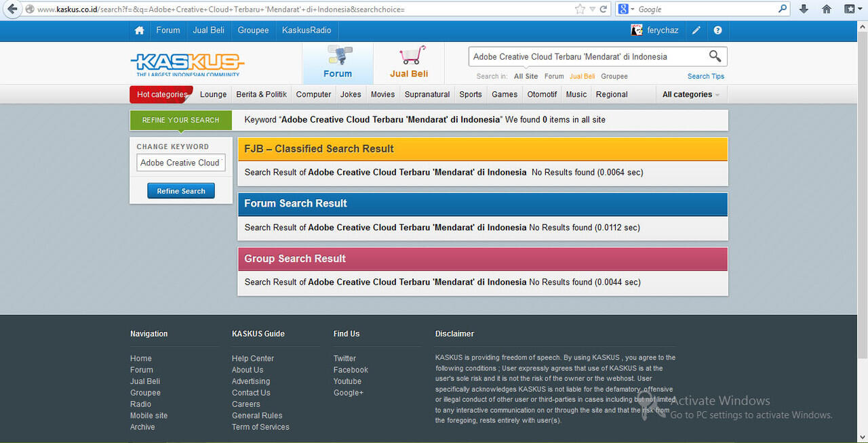Viewport: 868px width, 443px height.
Task: Search in All Site option
Action: [526, 77]
